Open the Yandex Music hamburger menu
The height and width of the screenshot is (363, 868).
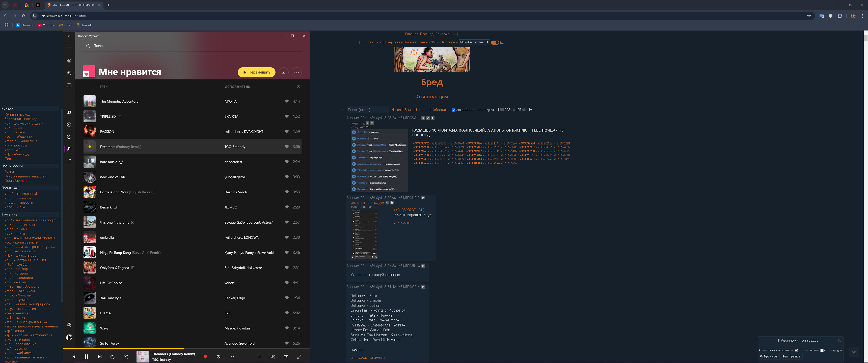[69, 46]
